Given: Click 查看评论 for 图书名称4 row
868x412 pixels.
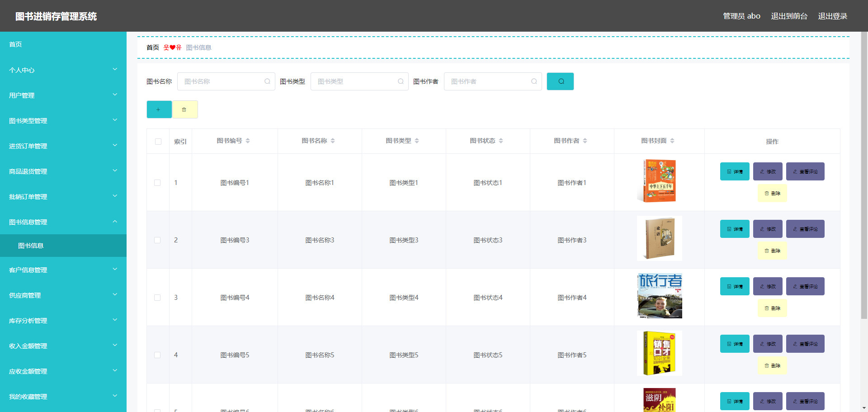Looking at the screenshot, I should [x=805, y=286].
